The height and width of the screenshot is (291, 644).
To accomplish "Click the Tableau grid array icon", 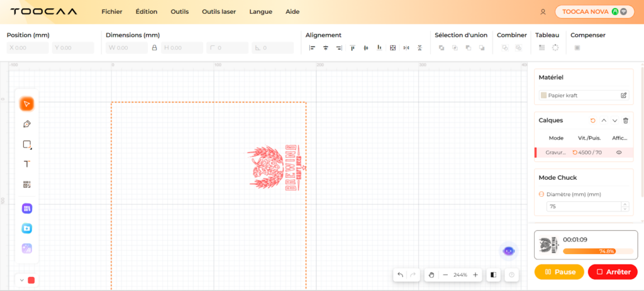I will (541, 48).
